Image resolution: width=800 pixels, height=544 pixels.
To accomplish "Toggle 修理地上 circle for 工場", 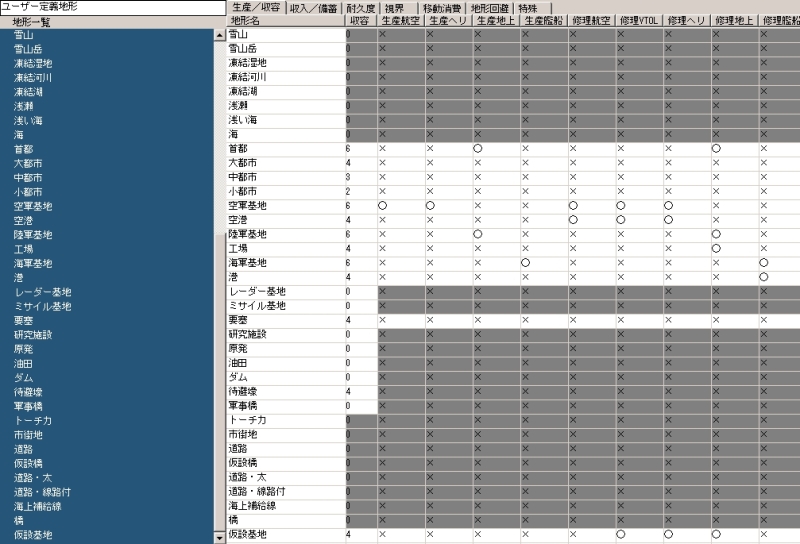I will tap(716, 248).
